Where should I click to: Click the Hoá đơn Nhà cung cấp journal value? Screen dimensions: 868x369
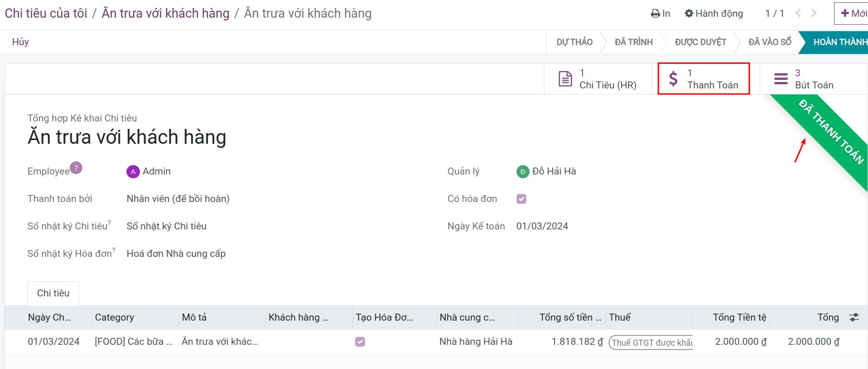pyautogui.click(x=176, y=254)
